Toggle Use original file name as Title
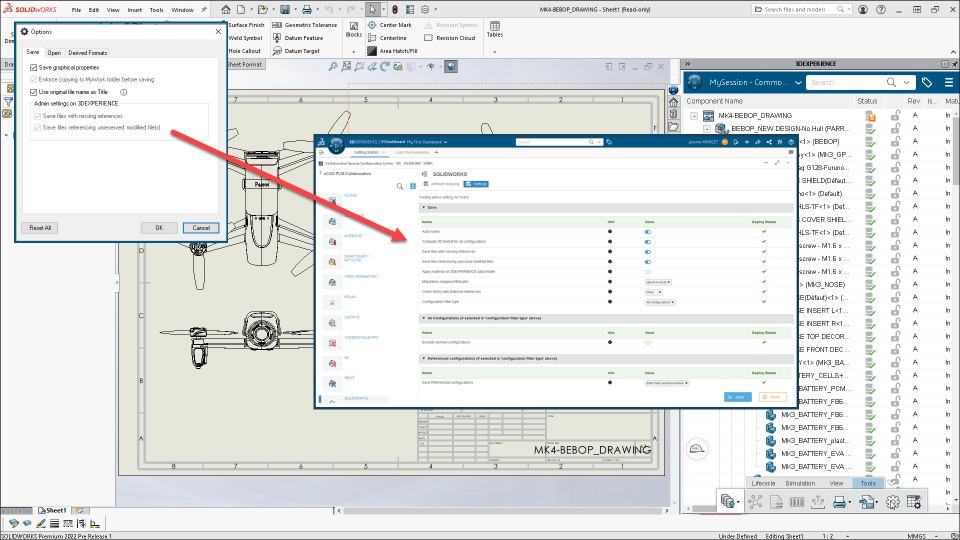This screenshot has width=960, height=540. click(34, 92)
